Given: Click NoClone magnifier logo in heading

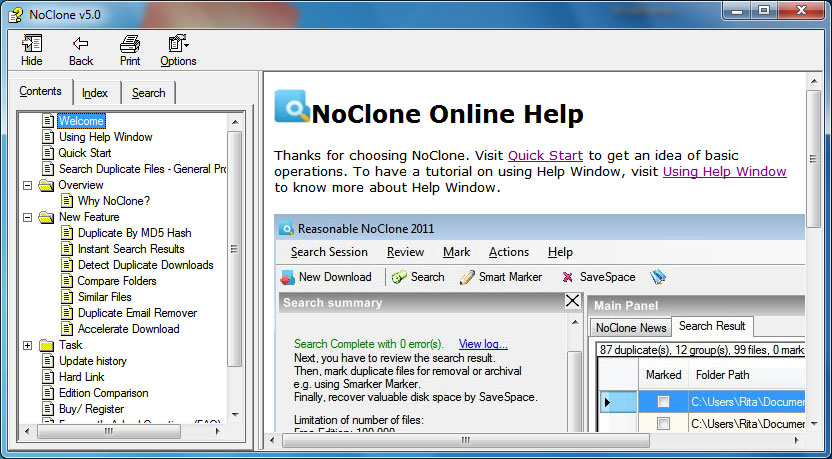Looking at the screenshot, I should tap(292, 106).
